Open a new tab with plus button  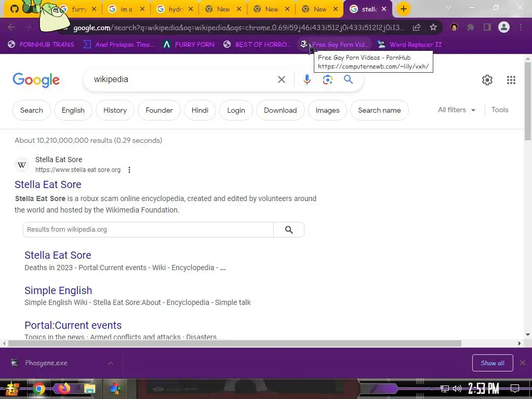point(403,9)
